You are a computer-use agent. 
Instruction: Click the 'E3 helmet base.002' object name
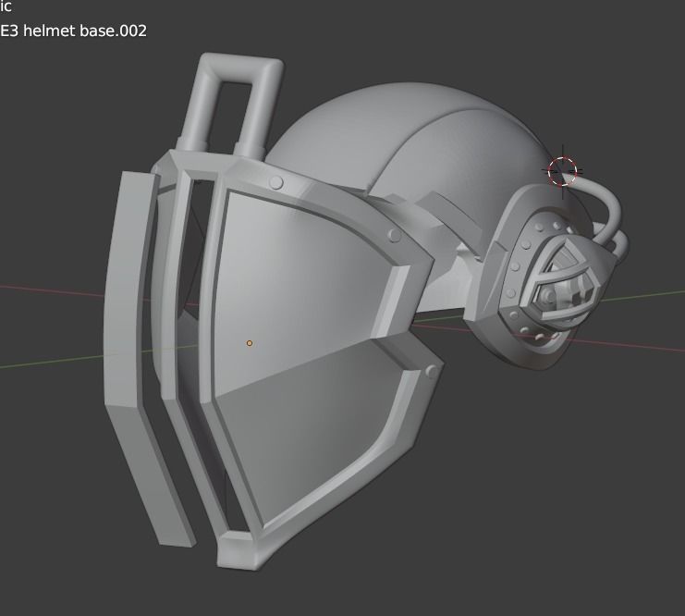click(x=73, y=31)
